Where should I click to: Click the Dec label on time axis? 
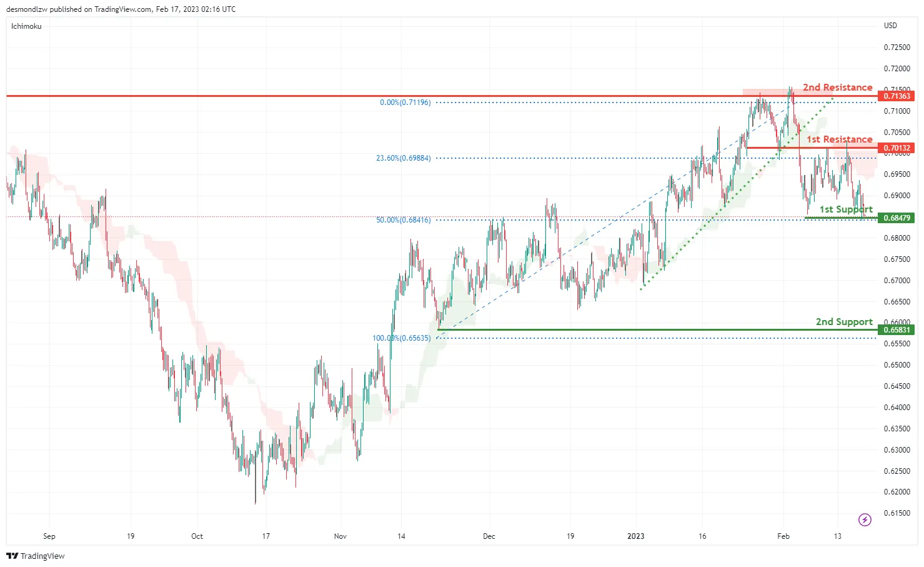[x=489, y=536]
